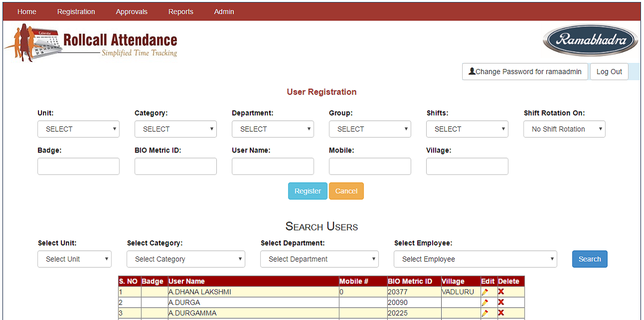
Task: Open the Reports menu
Action: [x=180, y=11]
